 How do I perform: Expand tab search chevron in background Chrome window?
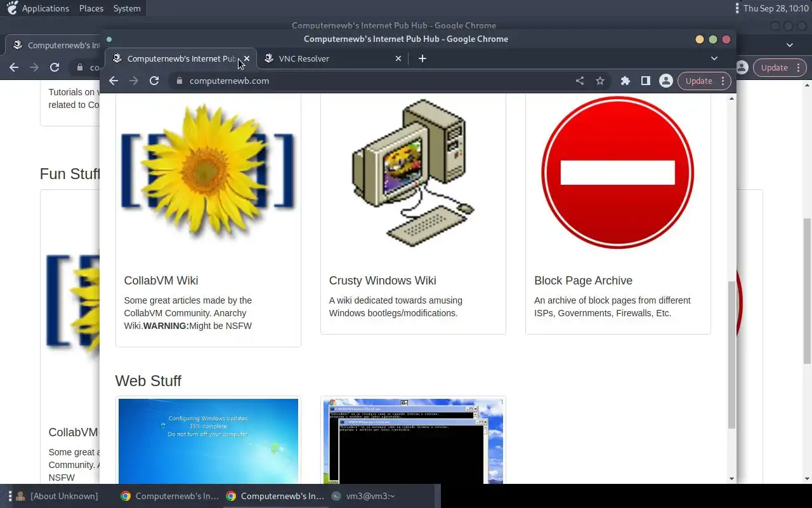point(790,45)
